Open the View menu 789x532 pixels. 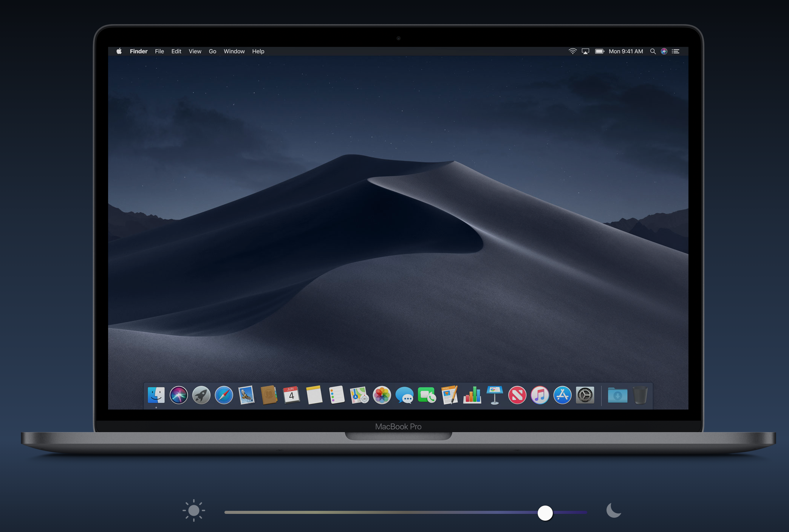195,51
